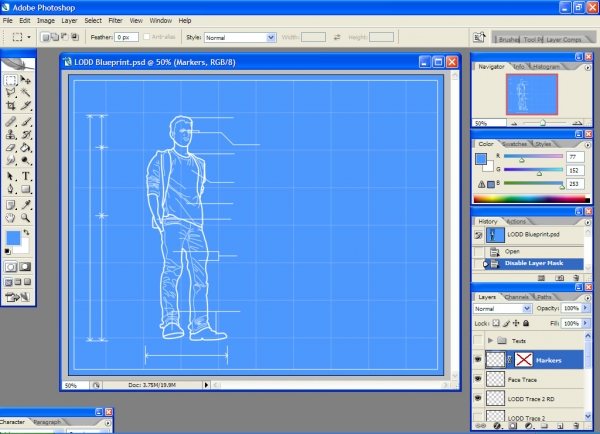Screen dimensions: 600x434
Task: Open the Layer menu
Action: [x=69, y=21]
